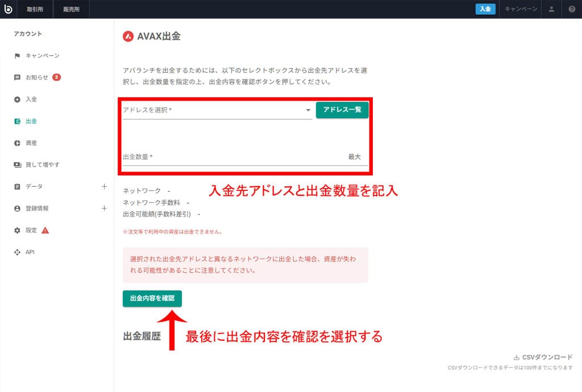
Task: Open the 取引所 tab
Action: point(35,9)
